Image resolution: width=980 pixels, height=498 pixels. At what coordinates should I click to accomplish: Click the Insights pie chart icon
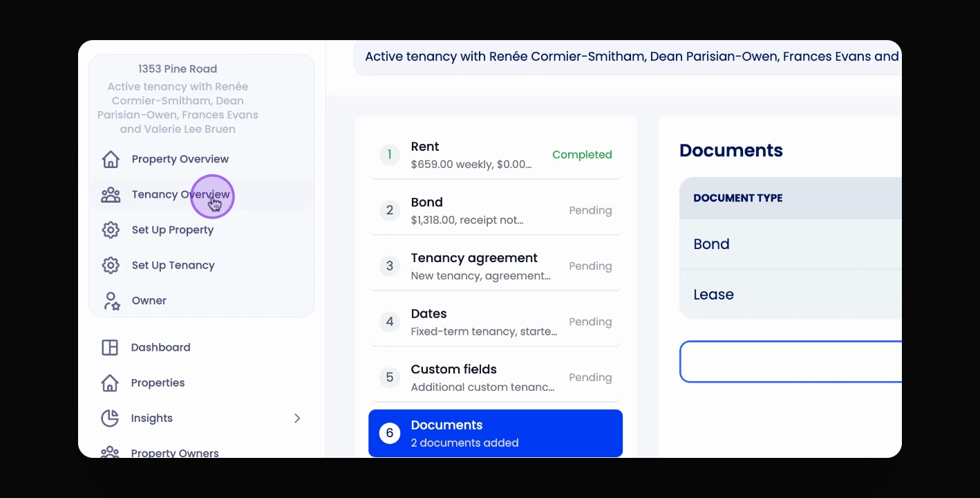[110, 418]
